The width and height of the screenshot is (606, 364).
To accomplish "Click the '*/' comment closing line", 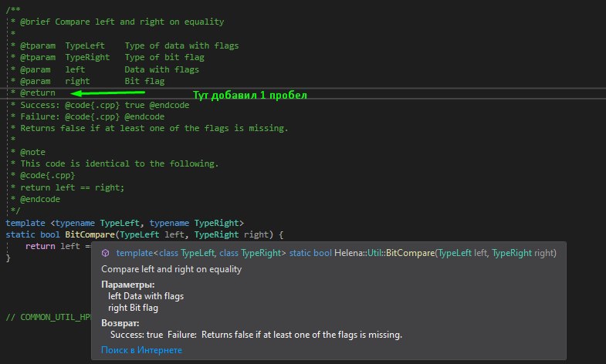I will coord(15,211).
